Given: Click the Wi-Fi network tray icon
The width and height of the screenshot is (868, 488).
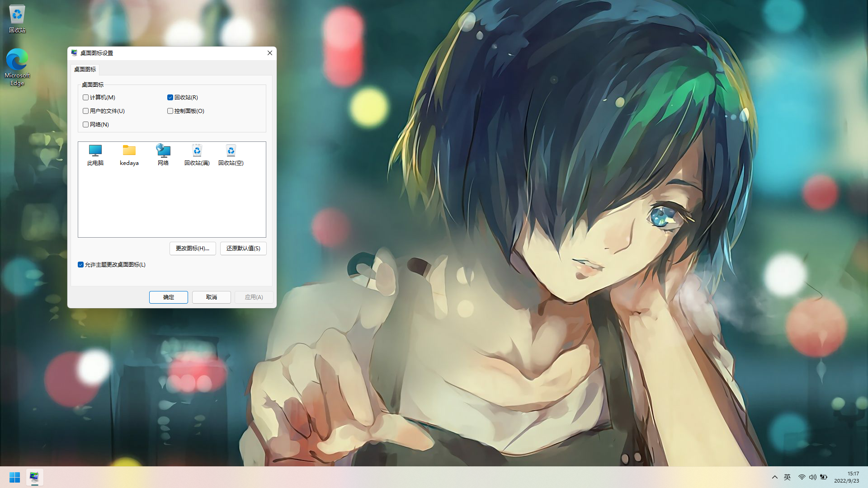Looking at the screenshot, I should (x=802, y=477).
